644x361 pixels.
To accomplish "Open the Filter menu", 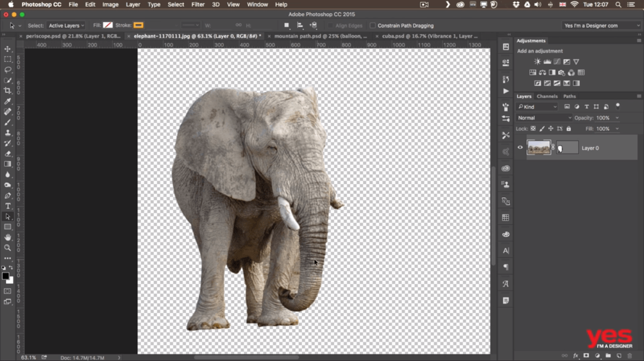I will pyautogui.click(x=198, y=4).
